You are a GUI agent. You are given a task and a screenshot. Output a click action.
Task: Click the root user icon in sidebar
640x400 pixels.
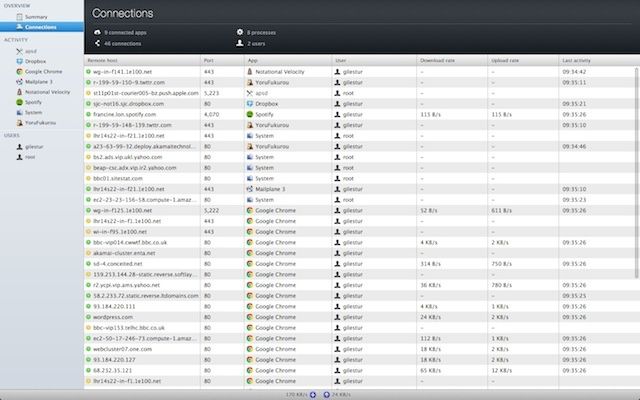point(18,157)
